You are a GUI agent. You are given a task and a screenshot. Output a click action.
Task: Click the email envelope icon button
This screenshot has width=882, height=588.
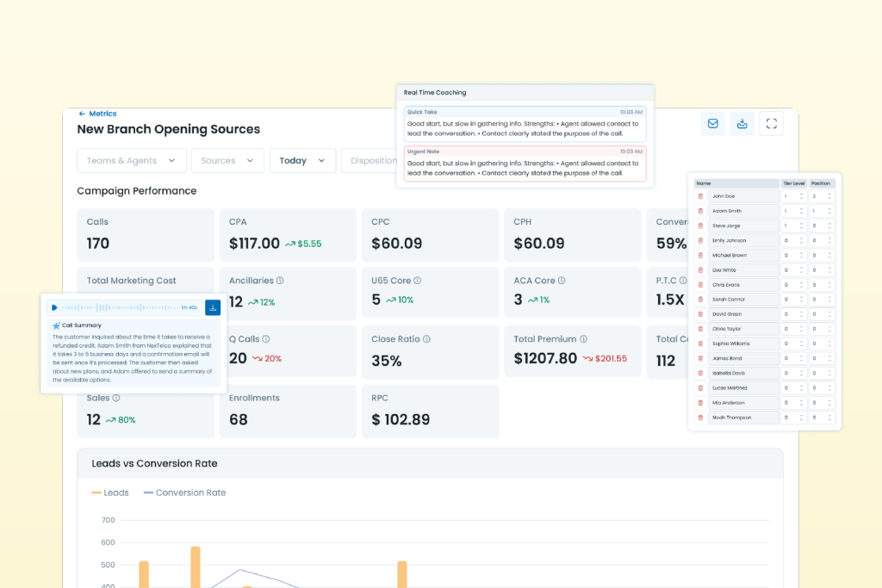click(712, 123)
